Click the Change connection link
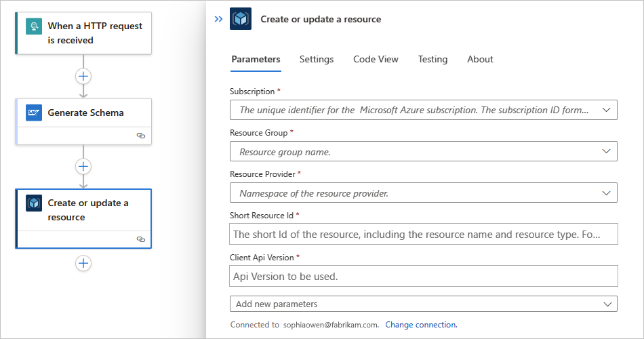 (x=421, y=325)
